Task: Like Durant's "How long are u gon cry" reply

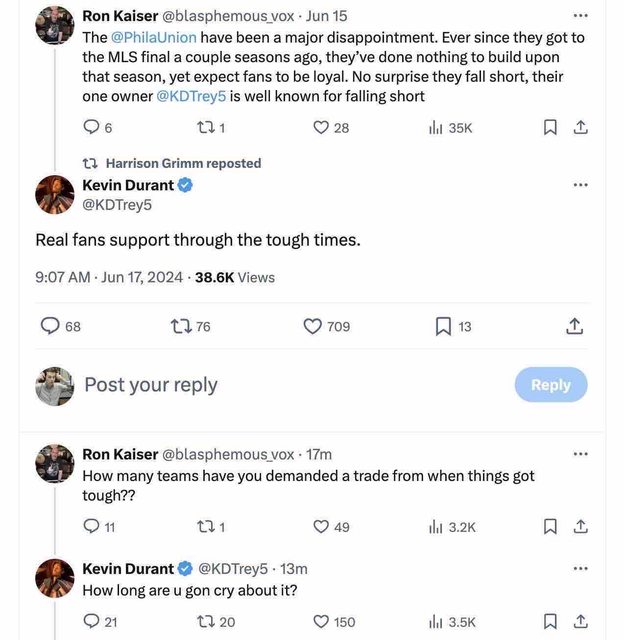Action: (x=321, y=622)
